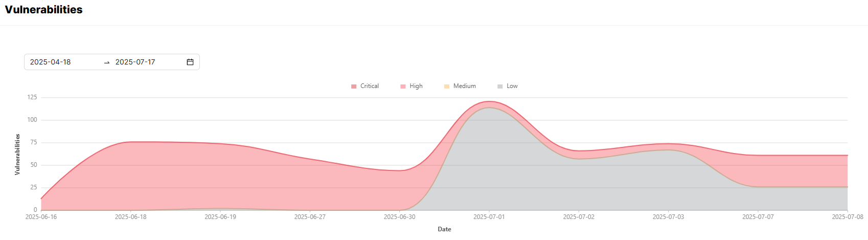Toggle the Medium legend label

coord(464,86)
